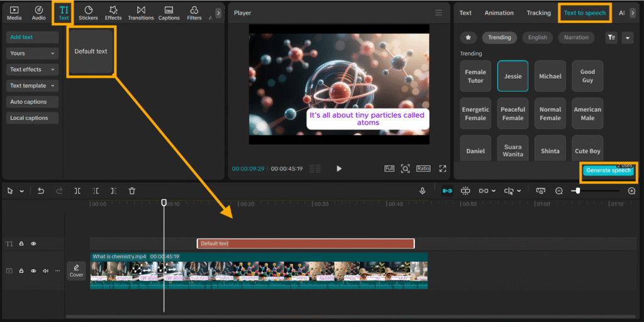Screen dimensions: 644x322
Task: Click Local captions
Action: [33, 118]
